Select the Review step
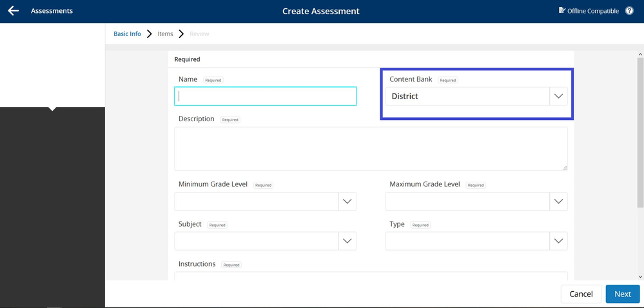 [x=199, y=34]
